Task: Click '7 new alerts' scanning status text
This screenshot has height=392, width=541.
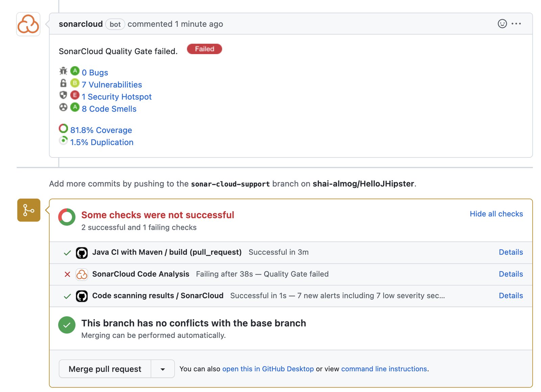Action: [337, 296]
